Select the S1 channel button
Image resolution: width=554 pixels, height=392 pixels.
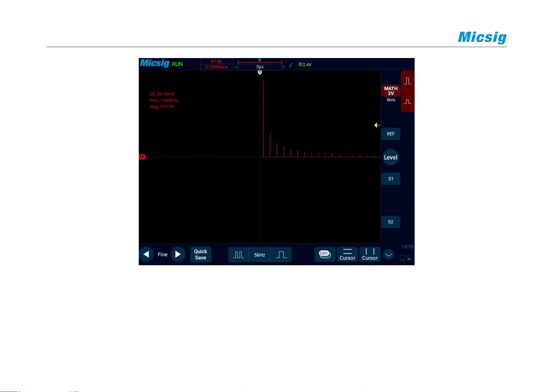(391, 179)
